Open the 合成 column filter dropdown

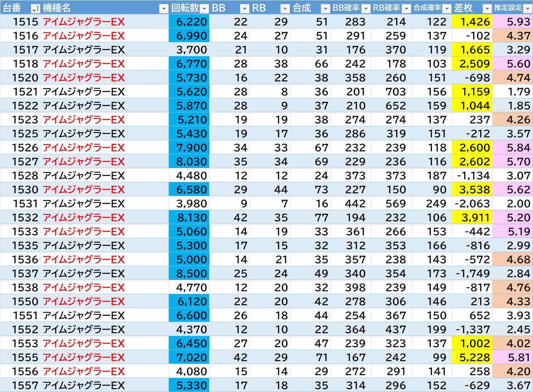(325, 8)
